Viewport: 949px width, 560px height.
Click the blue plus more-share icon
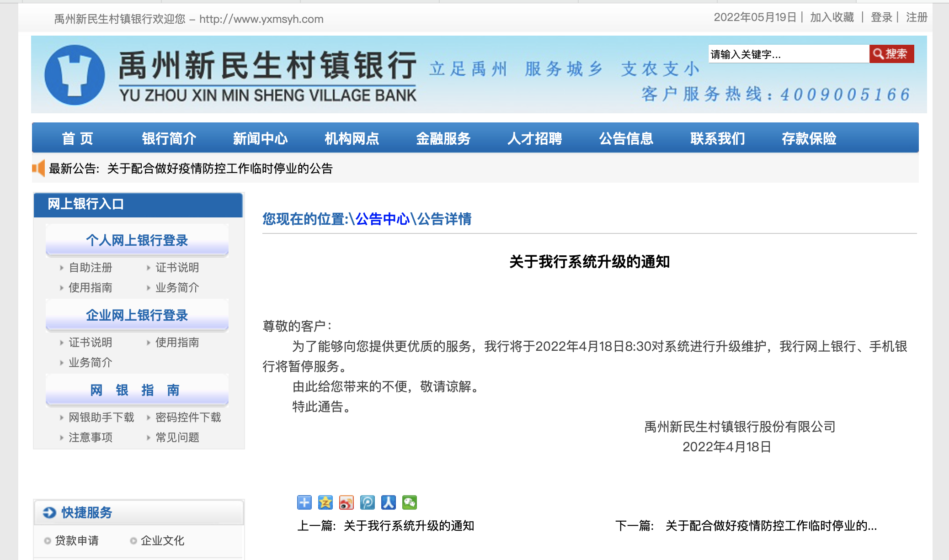(304, 502)
